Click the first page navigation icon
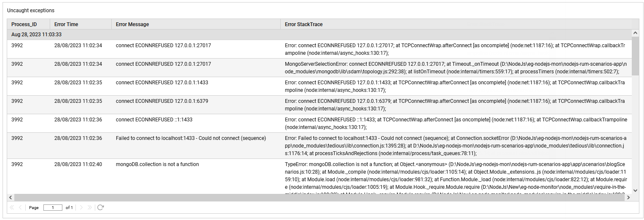Viewport: 644px width, 220px height. pyautogui.click(x=11, y=207)
